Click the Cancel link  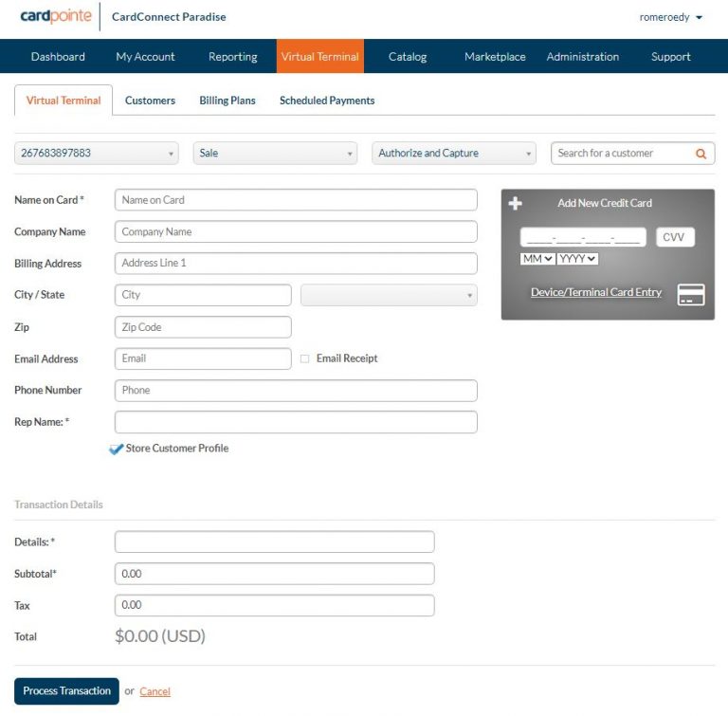155,691
